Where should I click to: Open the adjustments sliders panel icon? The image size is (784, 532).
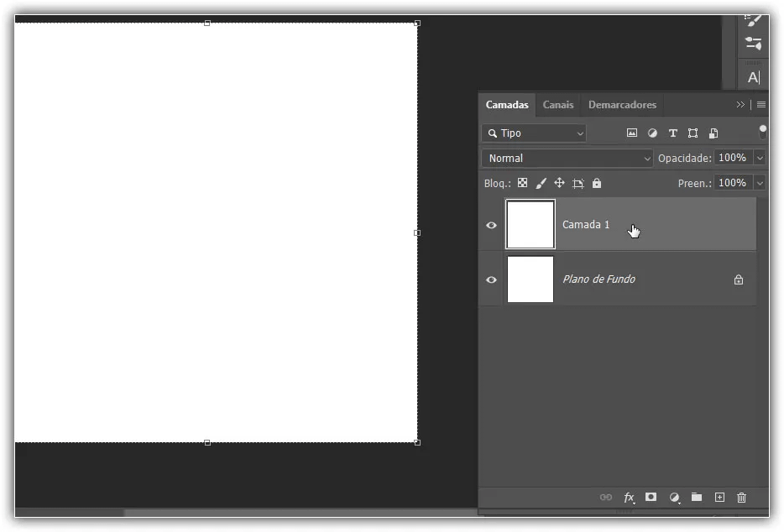pyautogui.click(x=754, y=44)
